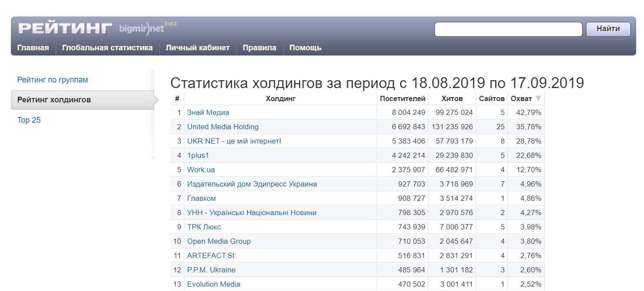Select Рейтинг по группам in sidebar
The width and height of the screenshot is (644, 291).
coord(53,80)
